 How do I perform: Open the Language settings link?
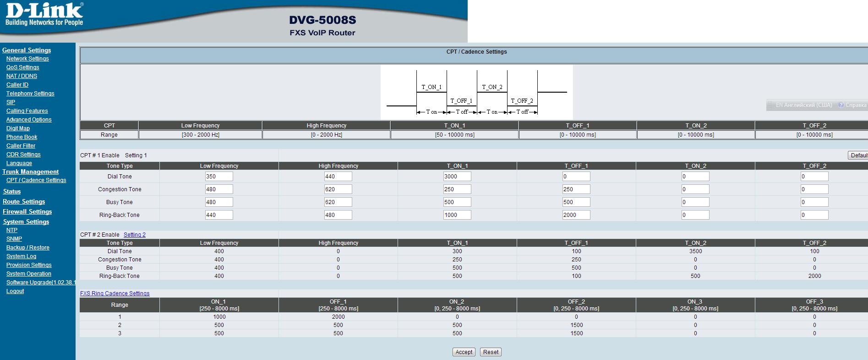pos(19,163)
